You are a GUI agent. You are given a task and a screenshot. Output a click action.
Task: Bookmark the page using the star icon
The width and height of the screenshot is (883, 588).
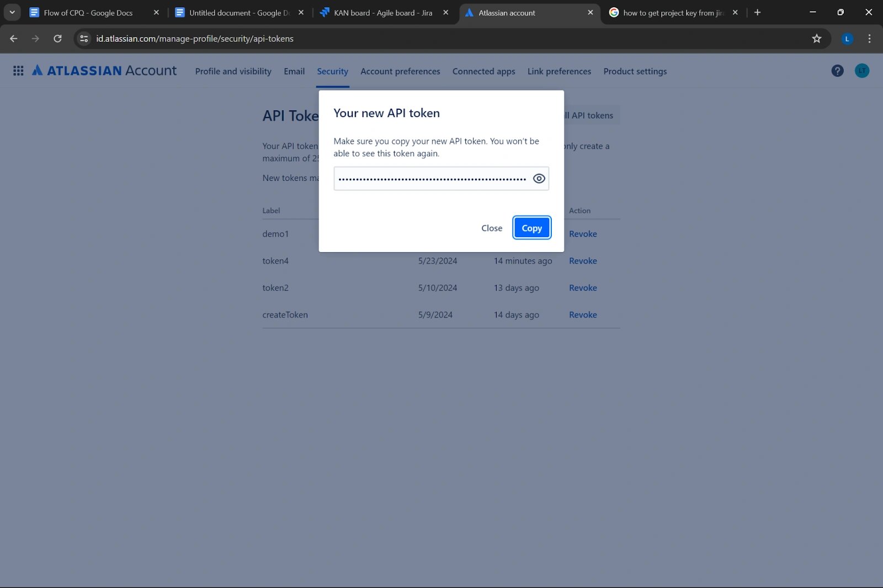click(816, 39)
